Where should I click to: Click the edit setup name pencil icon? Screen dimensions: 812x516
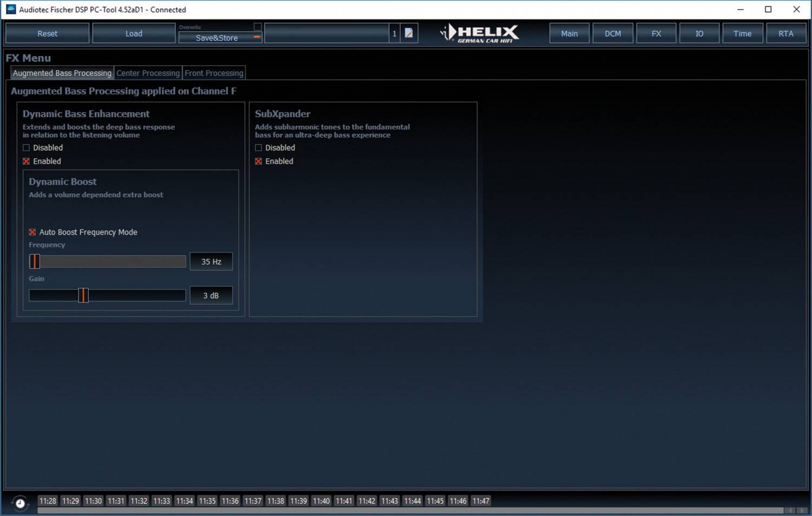pos(409,34)
